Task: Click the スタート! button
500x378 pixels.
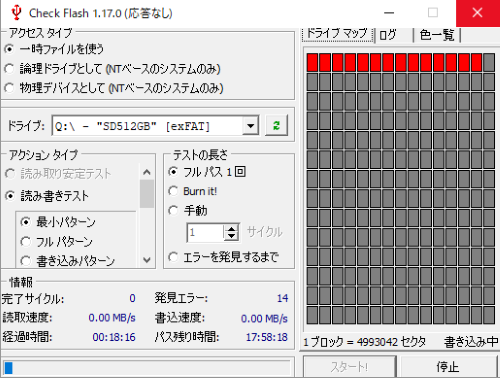Action: pos(349,367)
